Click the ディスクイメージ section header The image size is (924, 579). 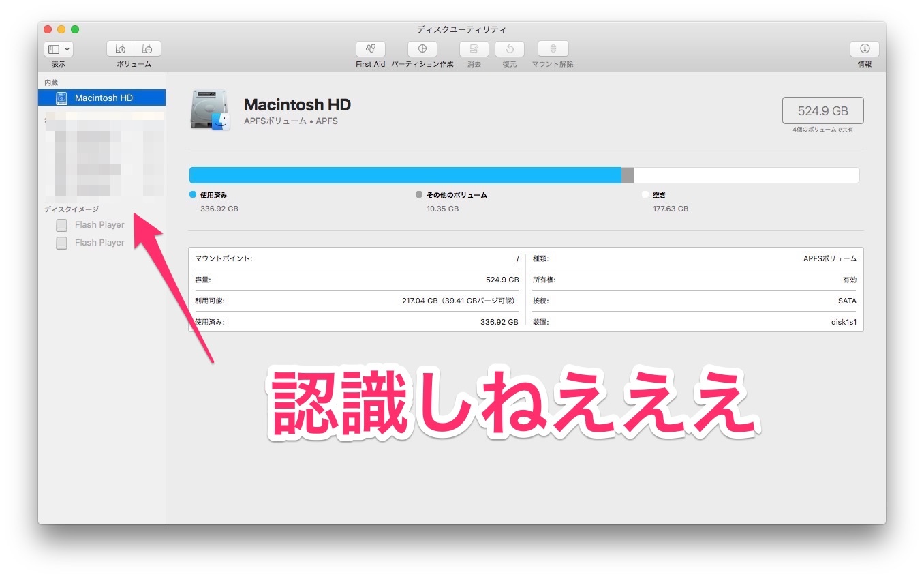[x=72, y=209]
